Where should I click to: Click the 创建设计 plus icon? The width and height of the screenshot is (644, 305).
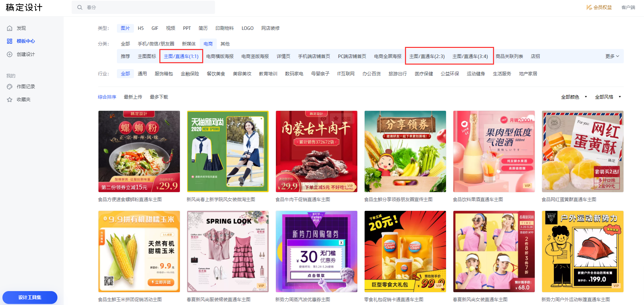10,54
